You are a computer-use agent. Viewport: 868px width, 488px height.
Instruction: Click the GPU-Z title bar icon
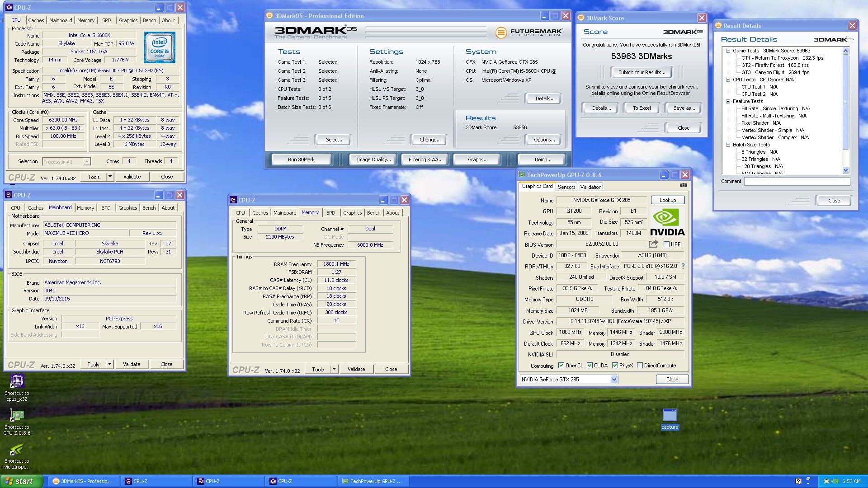coord(522,175)
